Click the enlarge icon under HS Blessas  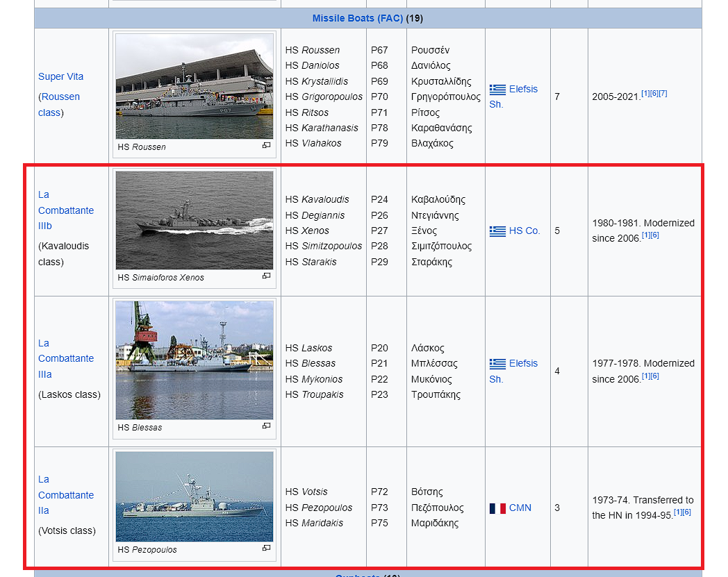click(266, 426)
